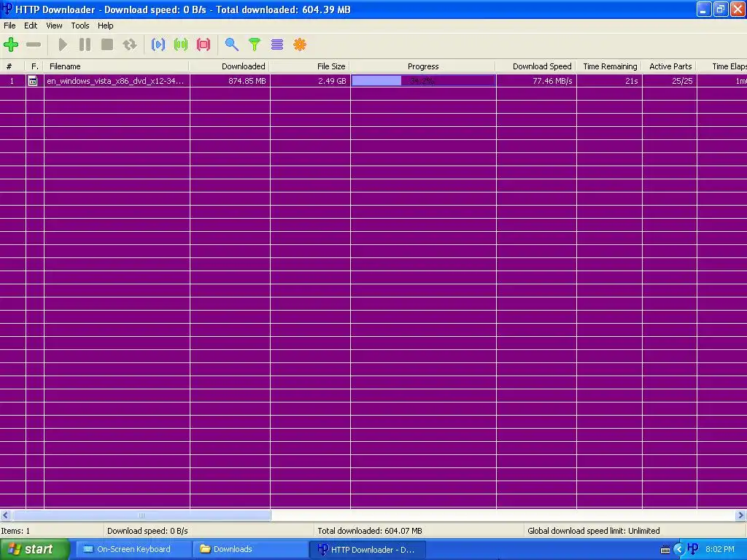Click HTTP Downloader system tray icon
Image resolution: width=747 pixels, height=560 pixels.
(x=693, y=550)
